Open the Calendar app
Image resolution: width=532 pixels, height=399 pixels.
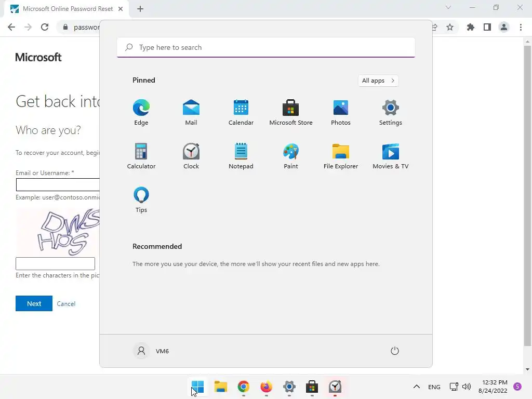click(x=241, y=113)
